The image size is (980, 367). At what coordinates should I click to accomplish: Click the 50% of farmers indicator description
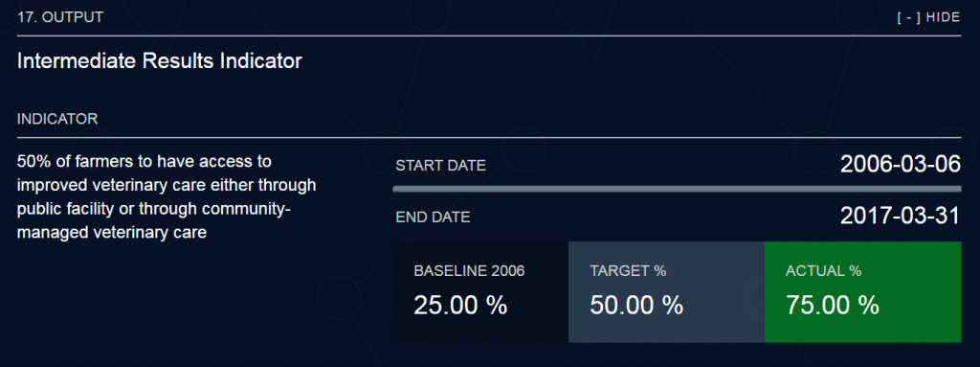[x=167, y=197]
